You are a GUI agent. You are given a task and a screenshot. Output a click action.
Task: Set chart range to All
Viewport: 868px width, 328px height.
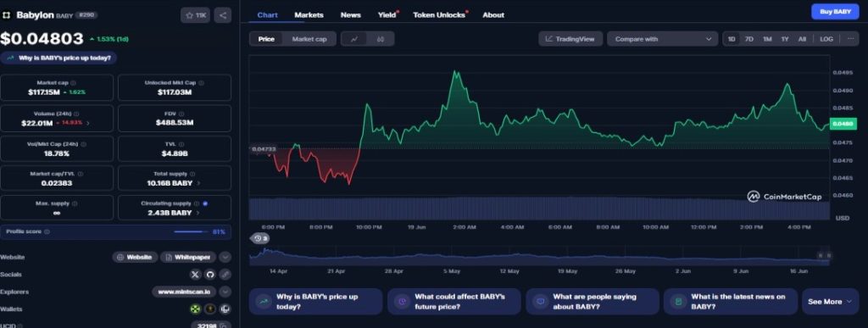tap(802, 39)
